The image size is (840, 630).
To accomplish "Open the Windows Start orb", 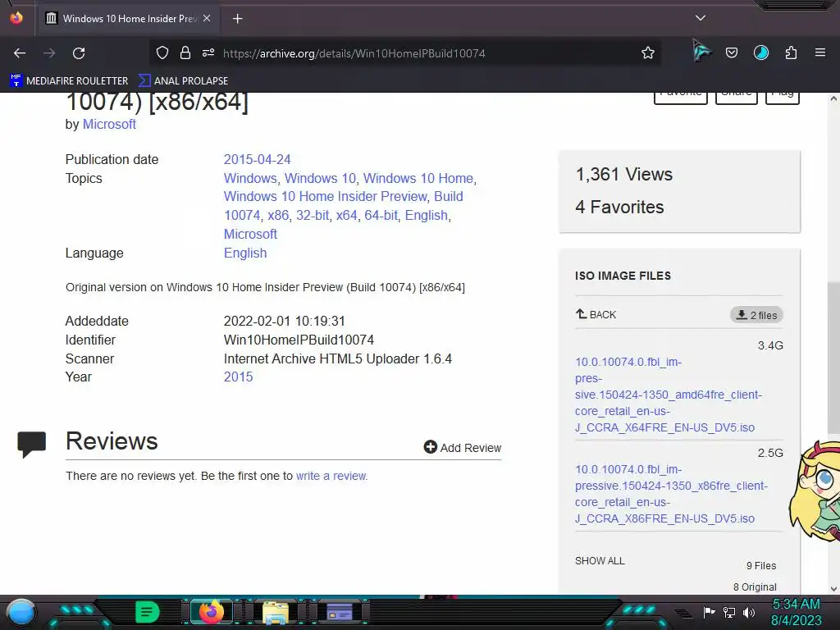I will pos(21,613).
